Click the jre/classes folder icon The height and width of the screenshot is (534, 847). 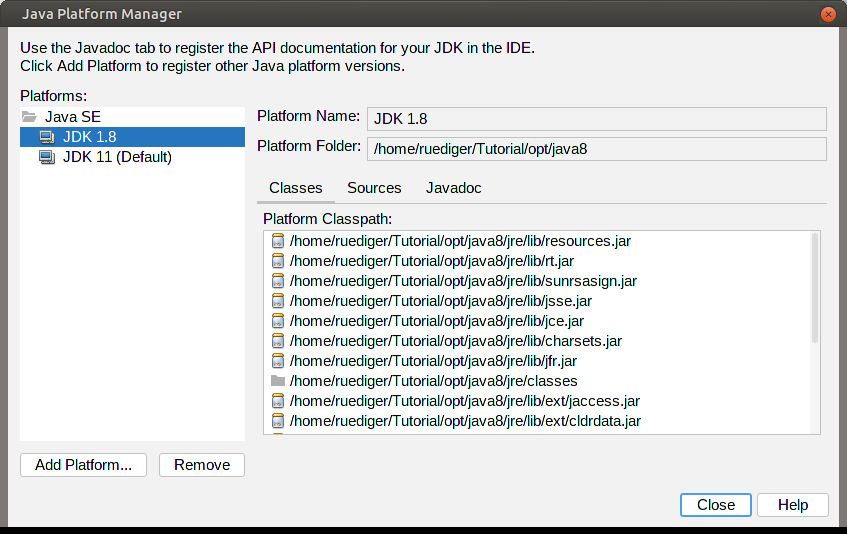[x=278, y=381]
